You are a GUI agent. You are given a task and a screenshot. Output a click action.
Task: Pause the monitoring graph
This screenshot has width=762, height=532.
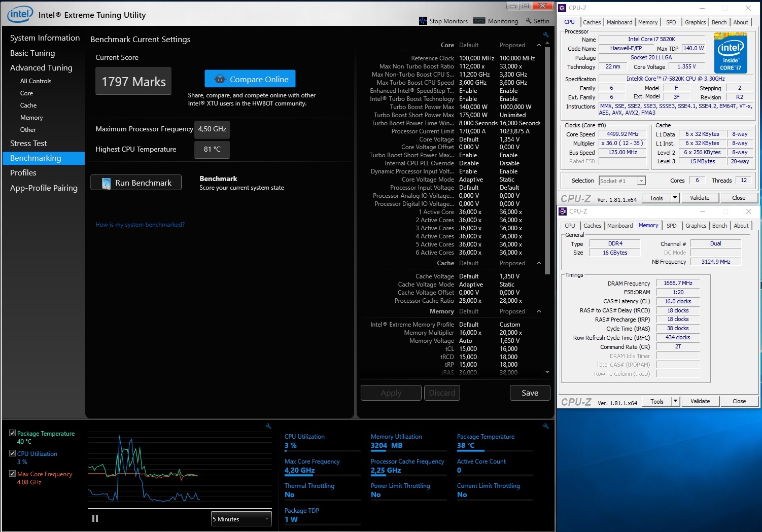(95, 518)
